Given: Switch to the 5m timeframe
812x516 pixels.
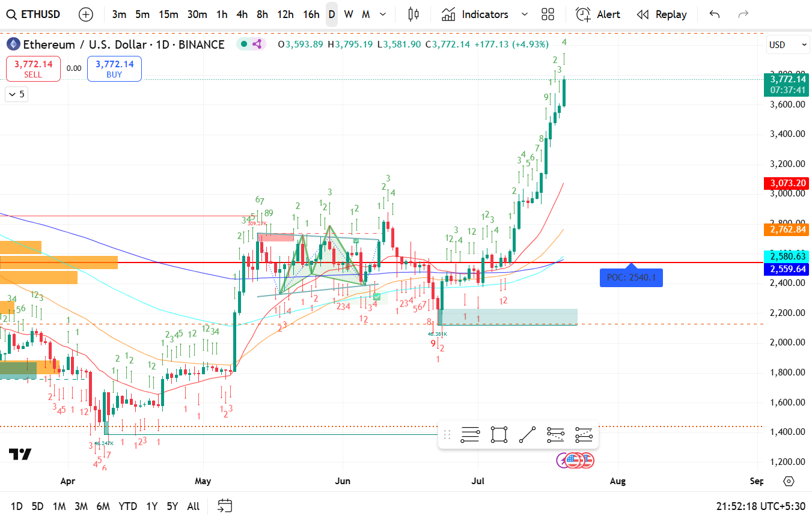Looking at the screenshot, I should pyautogui.click(x=142, y=14).
